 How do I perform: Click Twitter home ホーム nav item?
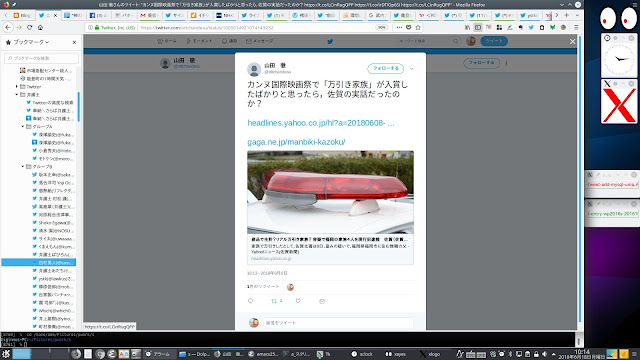(167, 41)
